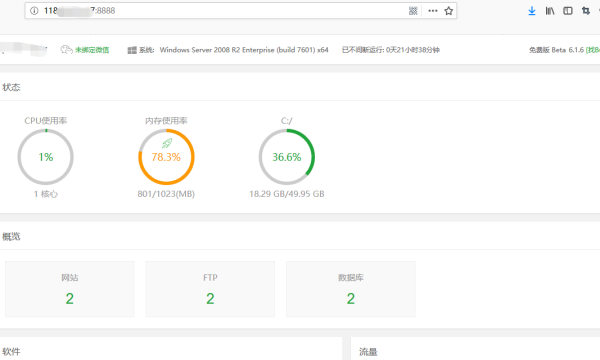Screen dimensions: 600x360
Task: Click the Windows Server 2008 R2 Enterprise text
Action: pos(244,50)
